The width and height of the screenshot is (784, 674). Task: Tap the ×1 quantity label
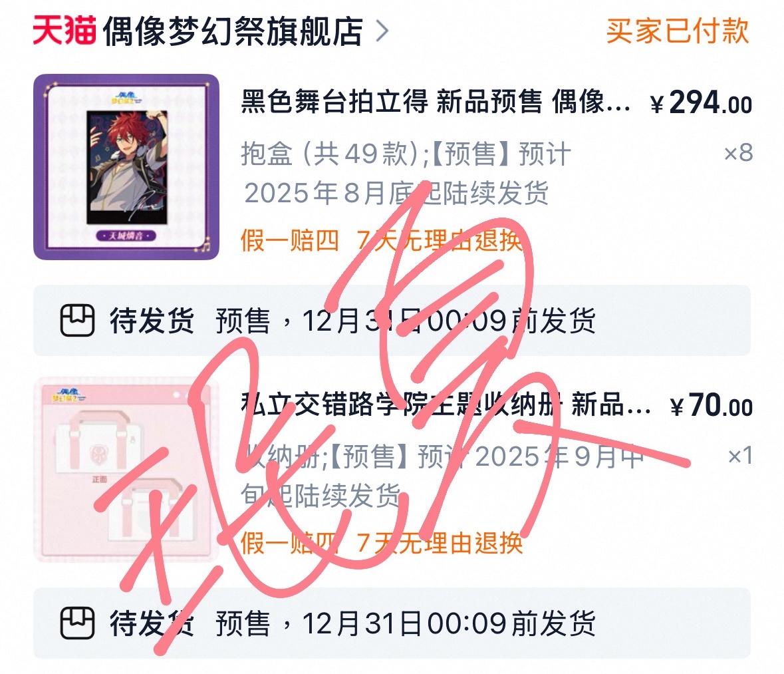point(740,455)
